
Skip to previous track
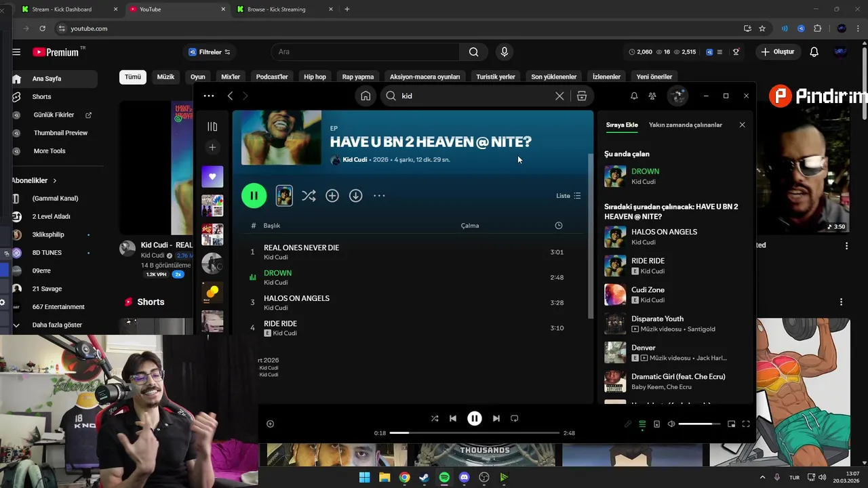[x=453, y=419]
